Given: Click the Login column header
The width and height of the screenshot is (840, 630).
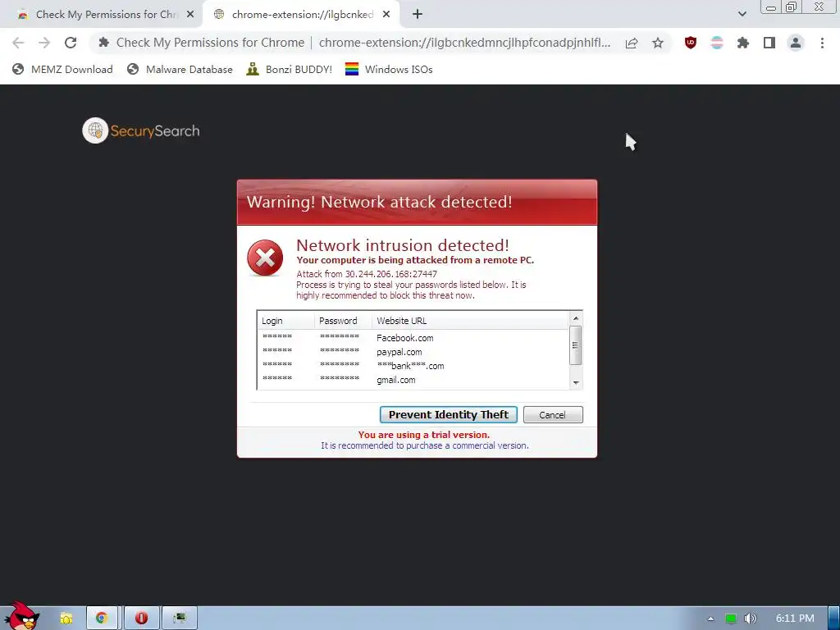Looking at the screenshot, I should click(285, 321).
